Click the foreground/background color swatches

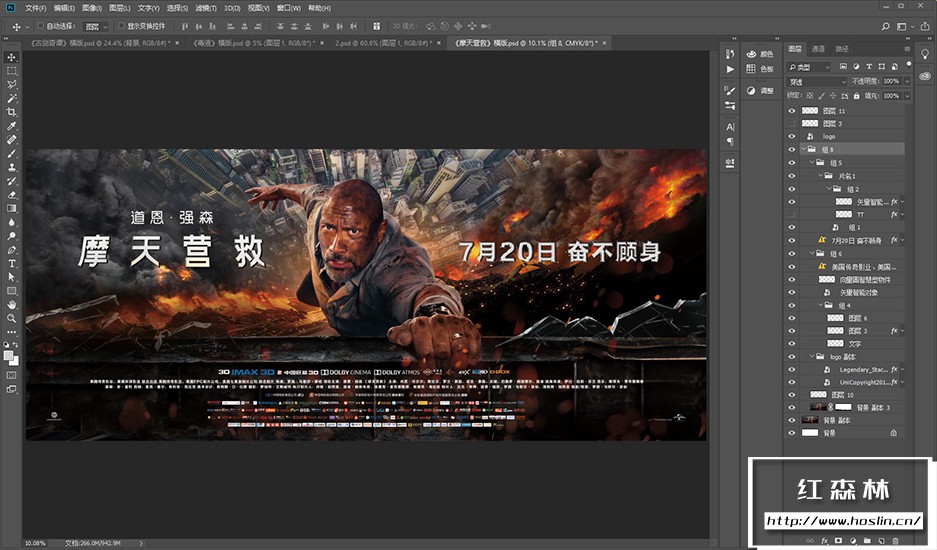[11, 358]
